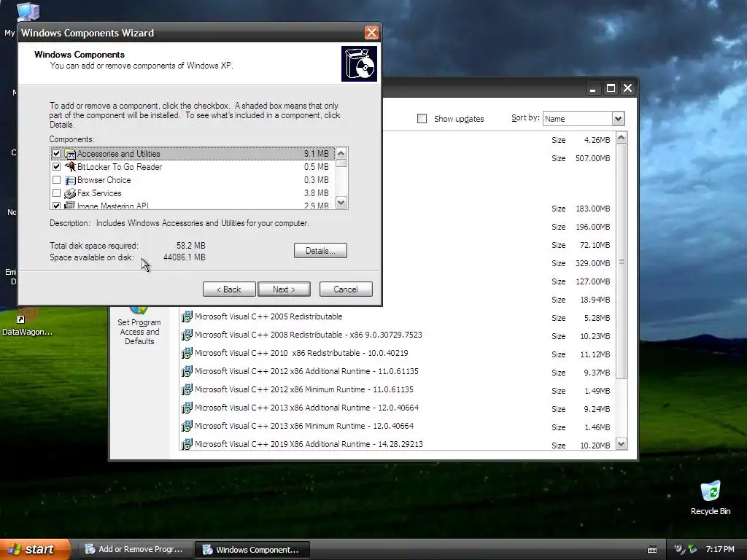
Task: Open the Sort by Name dropdown
Action: (x=618, y=119)
